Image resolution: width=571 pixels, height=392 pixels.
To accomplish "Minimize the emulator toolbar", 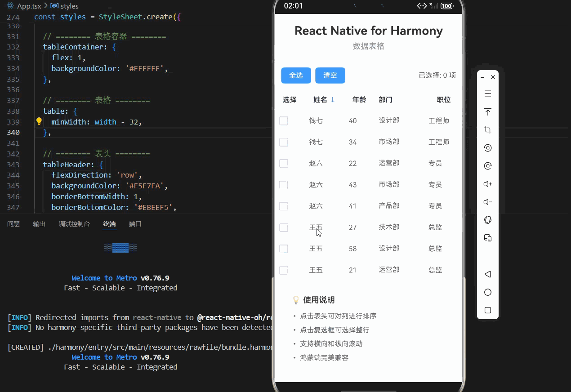I will tap(482, 77).
